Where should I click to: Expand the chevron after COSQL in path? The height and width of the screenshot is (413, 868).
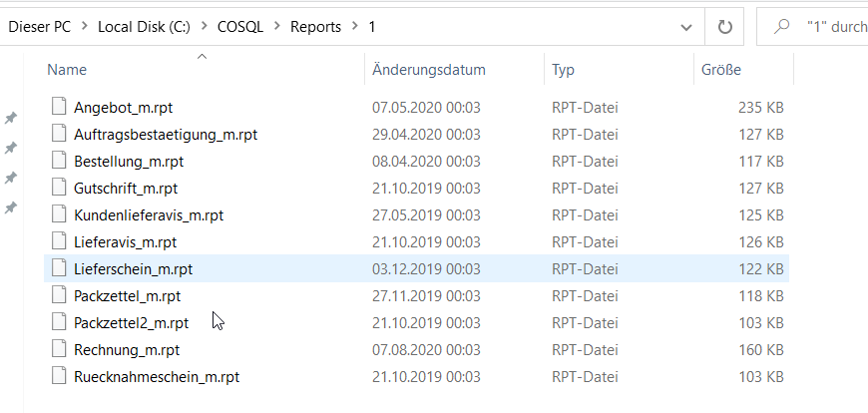click(277, 26)
